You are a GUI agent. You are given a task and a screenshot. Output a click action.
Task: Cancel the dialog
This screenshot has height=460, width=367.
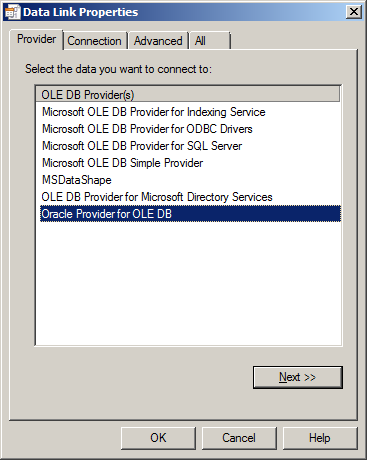tap(239, 438)
